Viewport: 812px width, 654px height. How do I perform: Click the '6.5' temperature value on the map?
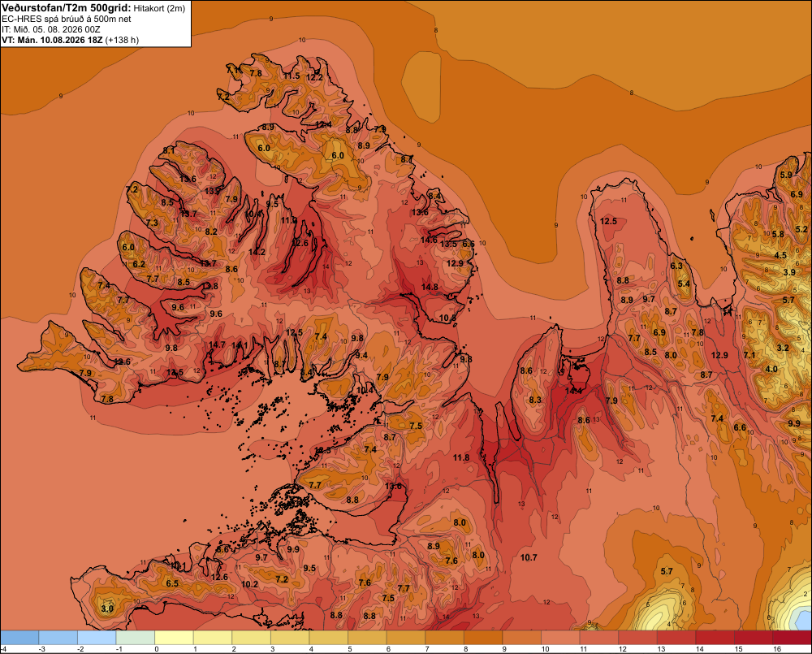(x=172, y=583)
